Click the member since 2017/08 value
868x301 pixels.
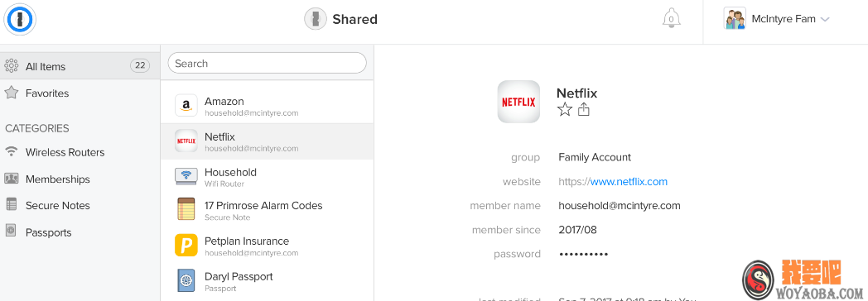click(x=577, y=230)
